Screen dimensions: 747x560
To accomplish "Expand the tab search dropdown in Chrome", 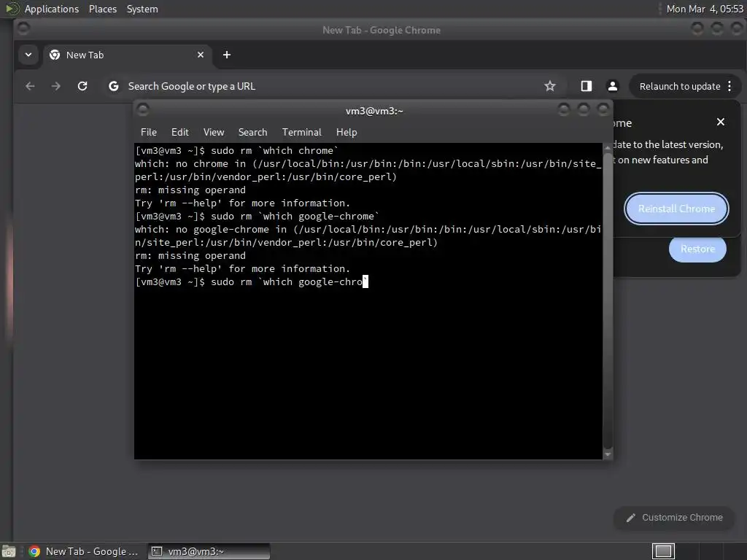I will 28,55.
